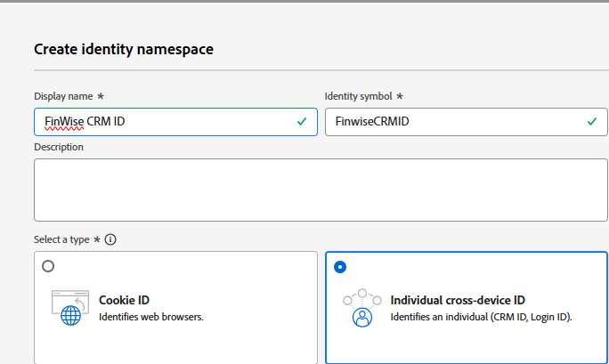Image resolution: width=609 pixels, height=364 pixels.
Task: Click the Individual cross-device ID title
Action: click(x=458, y=300)
